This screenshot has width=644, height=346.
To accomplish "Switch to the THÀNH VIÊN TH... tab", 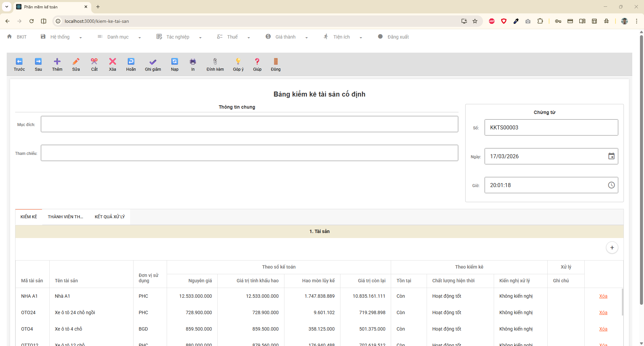I will 65,217.
